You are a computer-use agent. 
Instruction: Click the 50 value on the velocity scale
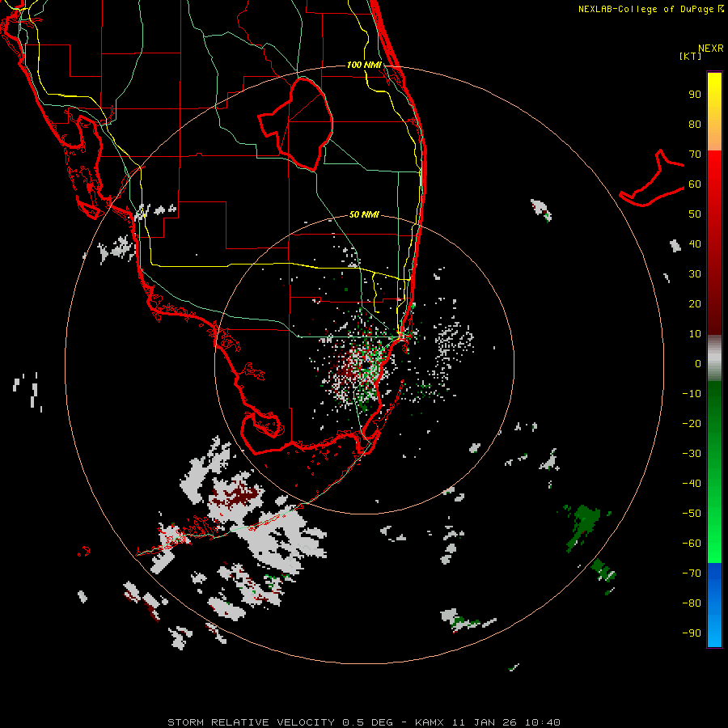point(695,214)
